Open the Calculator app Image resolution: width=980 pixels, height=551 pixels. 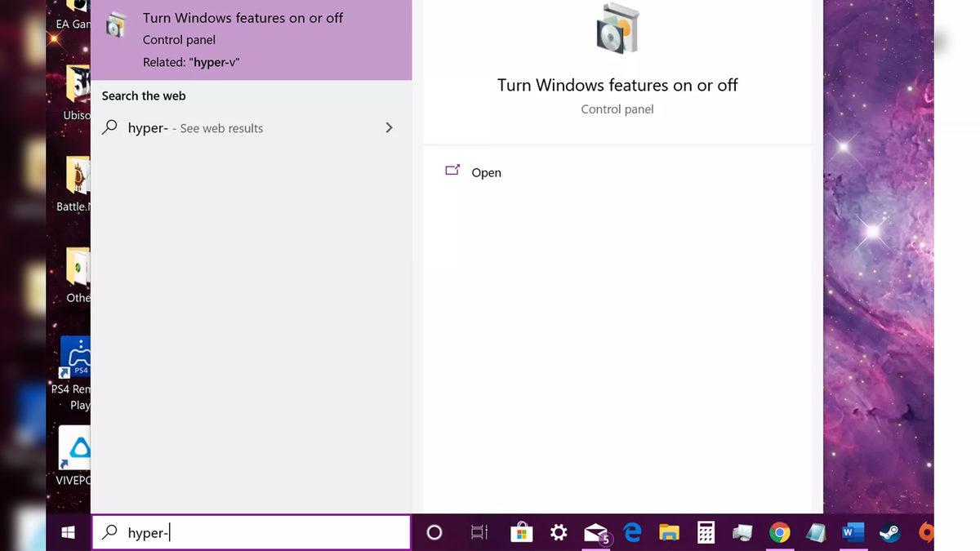tap(705, 532)
